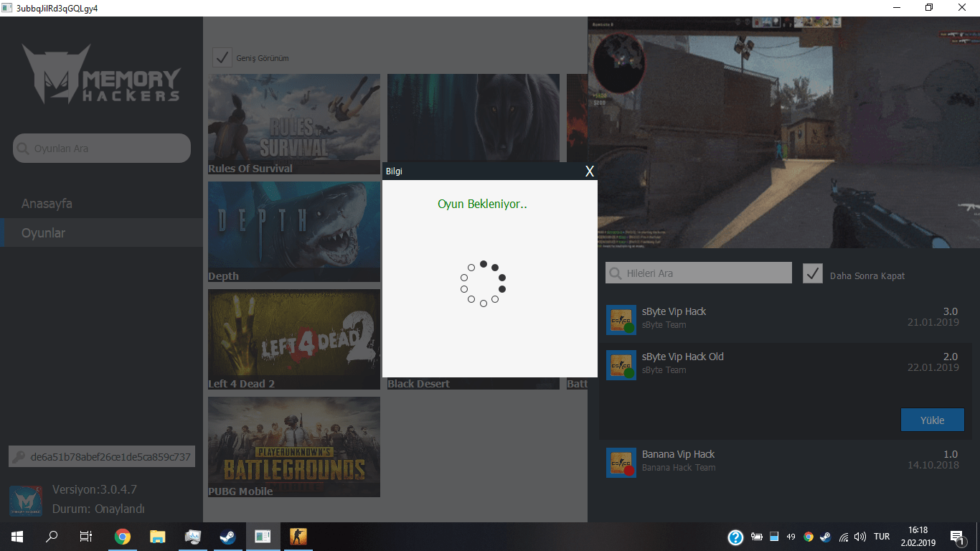Select the sByte Vip Hack title
980x551 pixels.
674,311
